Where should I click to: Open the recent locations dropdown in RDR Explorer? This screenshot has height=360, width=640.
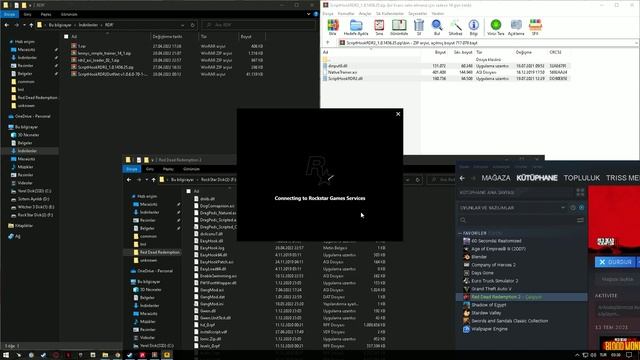24,25
